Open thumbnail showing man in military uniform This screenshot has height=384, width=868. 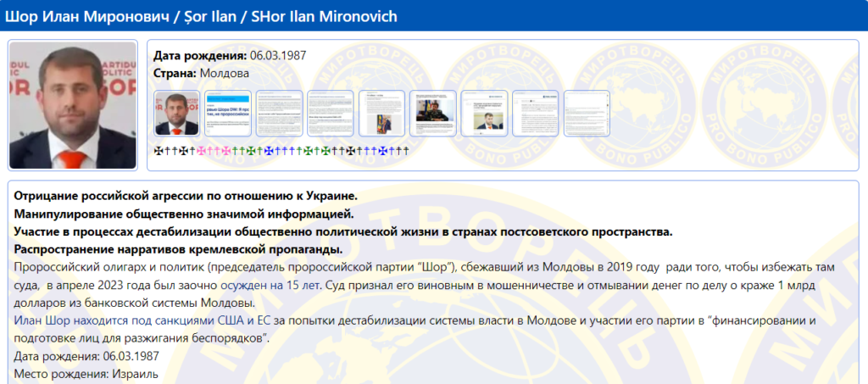point(433,114)
